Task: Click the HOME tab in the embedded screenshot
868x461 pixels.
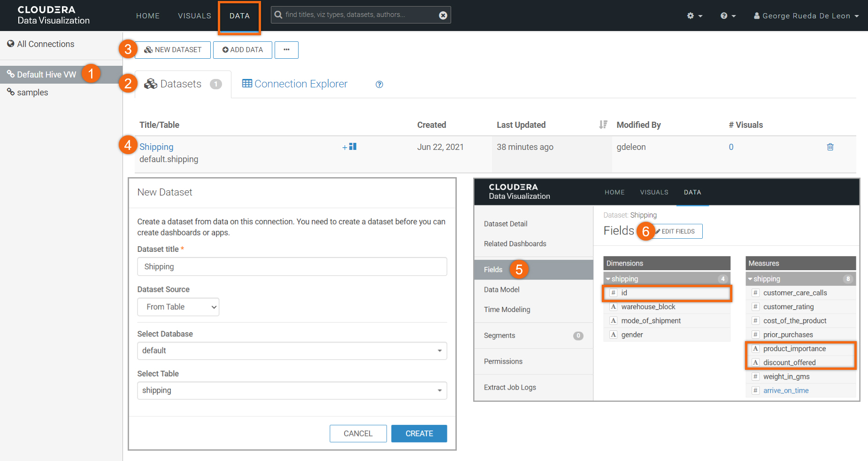Action: 615,192
